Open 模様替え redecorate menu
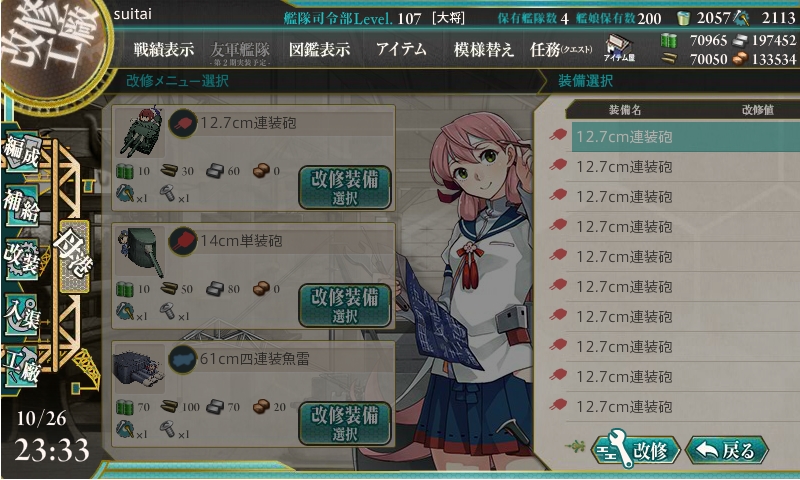 [x=483, y=49]
